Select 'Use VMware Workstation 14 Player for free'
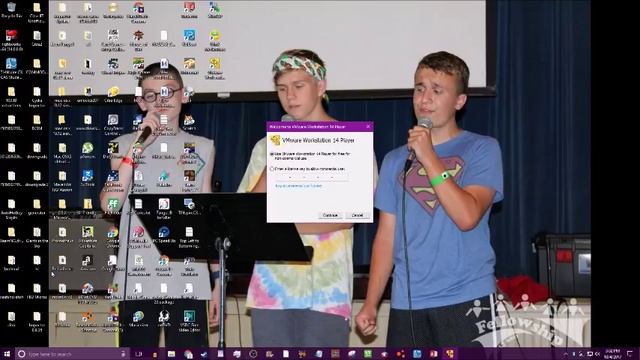Viewport: 640px width, 360px height. pos(310,156)
